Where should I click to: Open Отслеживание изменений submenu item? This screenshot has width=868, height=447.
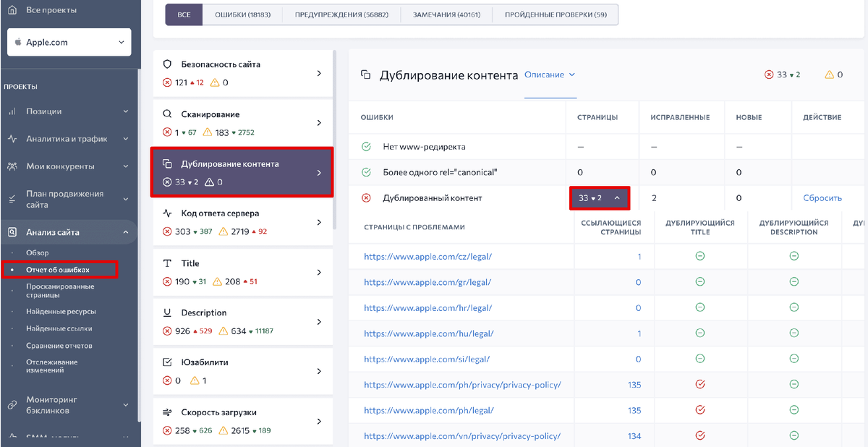52,366
